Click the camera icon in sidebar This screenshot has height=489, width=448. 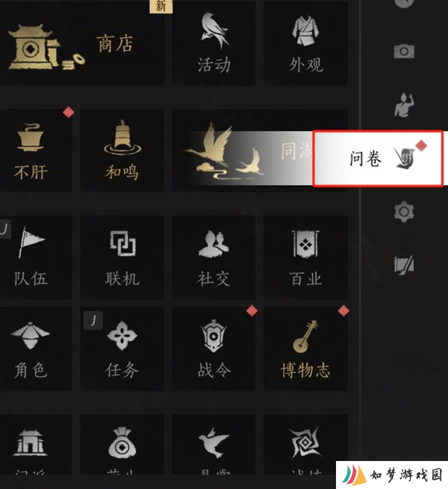pos(404,51)
